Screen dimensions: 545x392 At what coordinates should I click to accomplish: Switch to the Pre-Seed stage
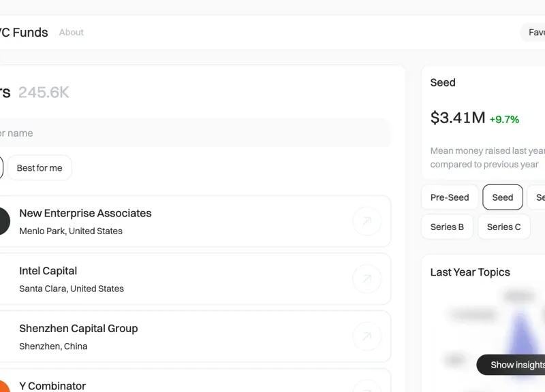coord(450,197)
